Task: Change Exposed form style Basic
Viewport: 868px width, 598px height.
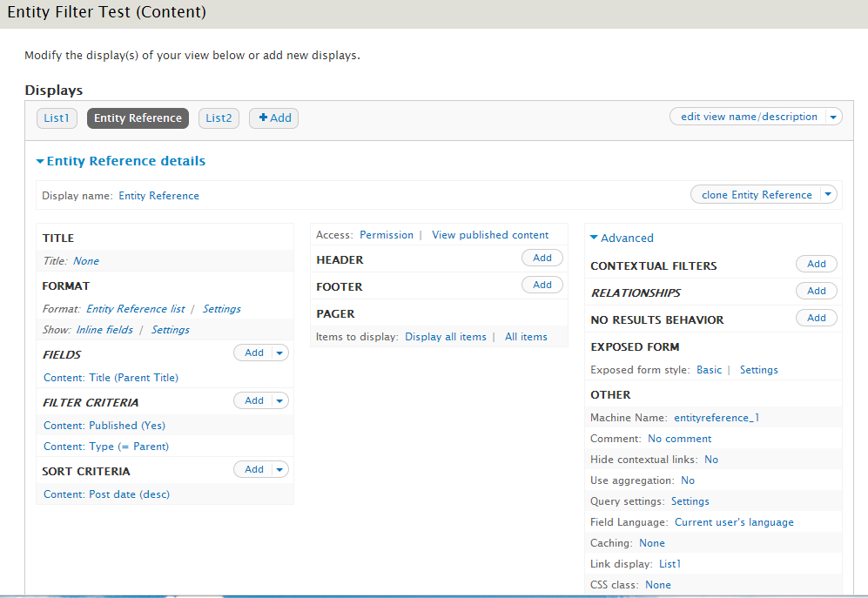Action: point(710,369)
